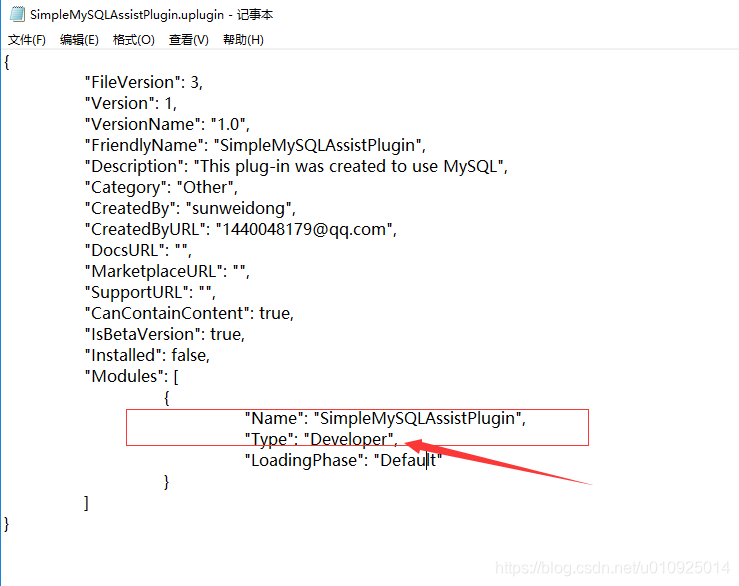The height and width of the screenshot is (586, 739).
Task: Open the 查看(V) menu
Action: [x=189, y=40]
